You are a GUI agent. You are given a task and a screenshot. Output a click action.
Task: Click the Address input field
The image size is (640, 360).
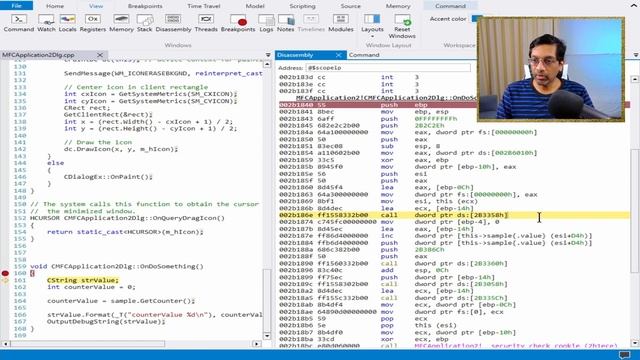388,68
